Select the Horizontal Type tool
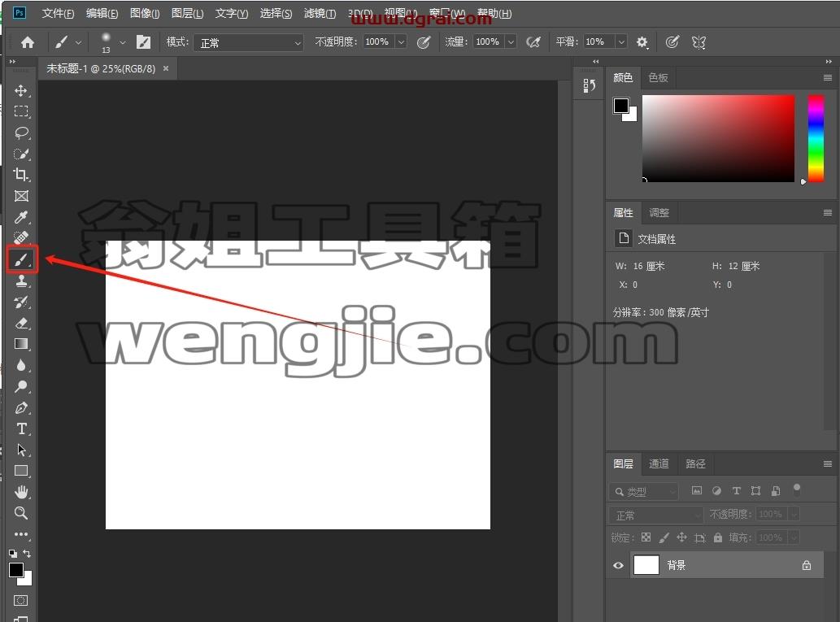 pos(21,428)
